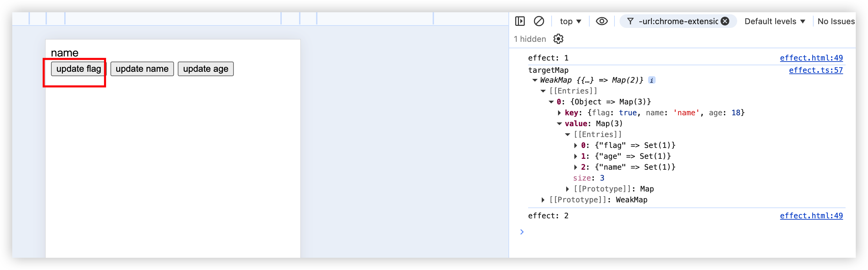Open the top context dropdown
The image size is (868, 270).
[571, 21]
